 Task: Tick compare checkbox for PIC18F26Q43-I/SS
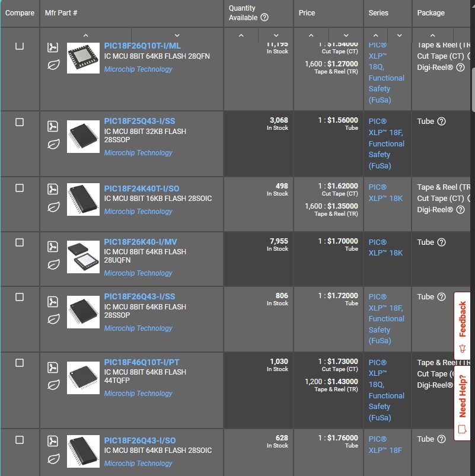[x=20, y=297]
